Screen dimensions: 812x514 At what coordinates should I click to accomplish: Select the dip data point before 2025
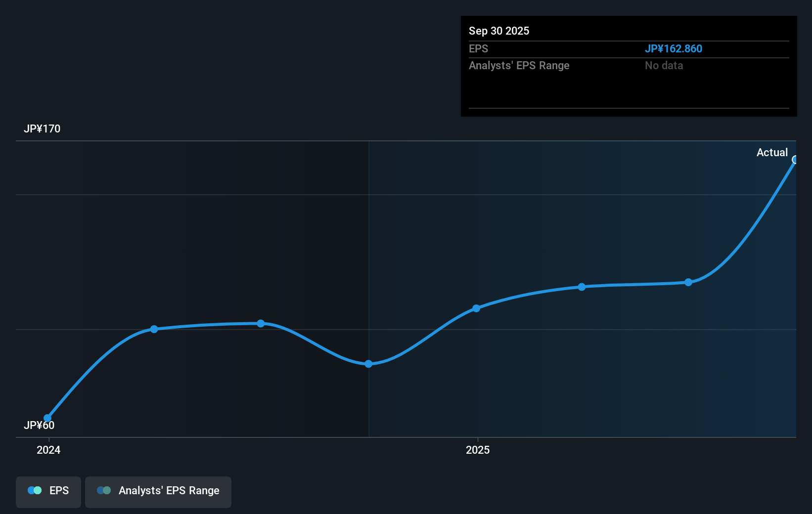[368, 364]
